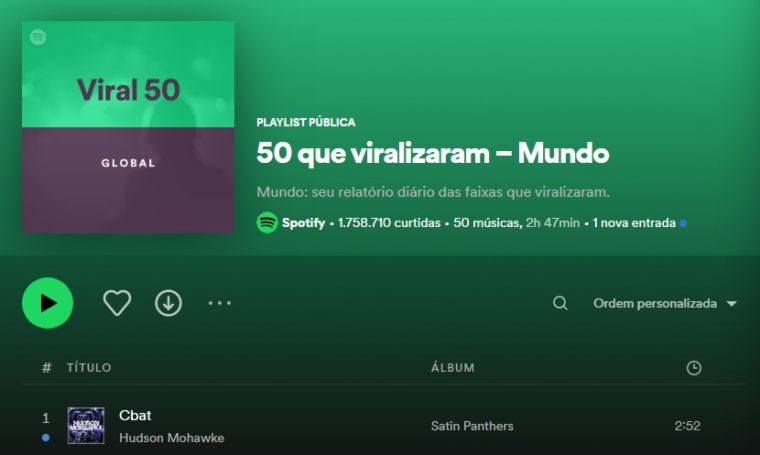This screenshot has height=455, width=760.
Task: Sort by the TÍTULO column header
Action: (x=89, y=368)
